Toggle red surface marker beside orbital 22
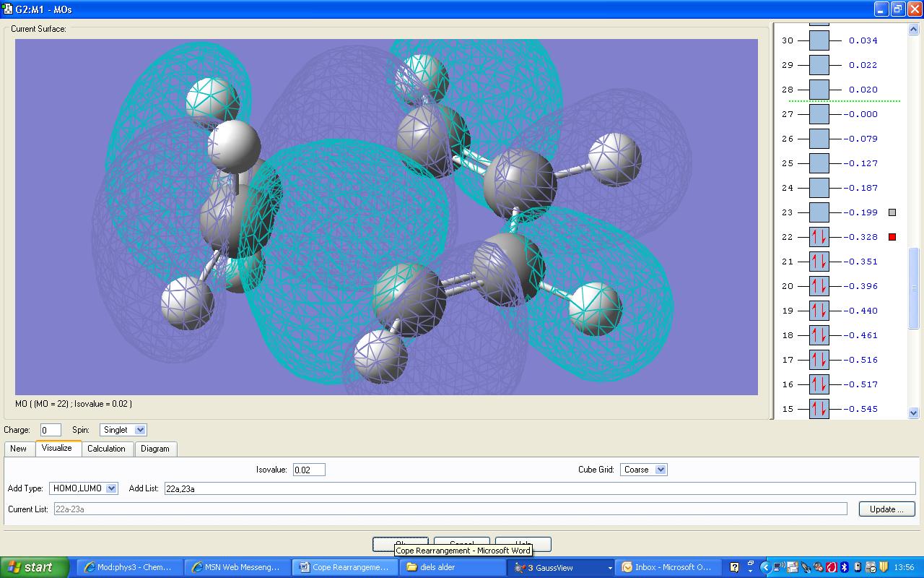The width and height of the screenshot is (924, 578). coord(892,237)
